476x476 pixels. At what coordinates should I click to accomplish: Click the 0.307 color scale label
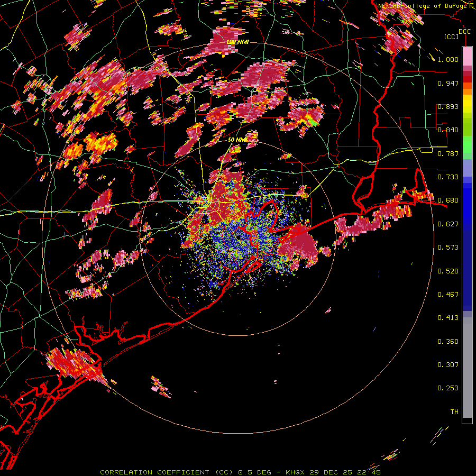pos(448,364)
